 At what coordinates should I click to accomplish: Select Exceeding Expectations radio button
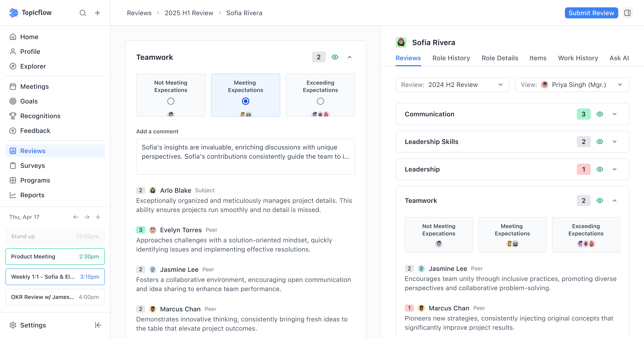pos(320,101)
